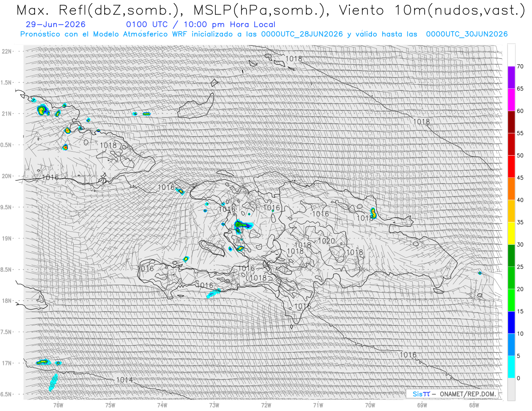Click the light blue 5–10 dBZ segment
The image size is (532, 411).
(511, 344)
